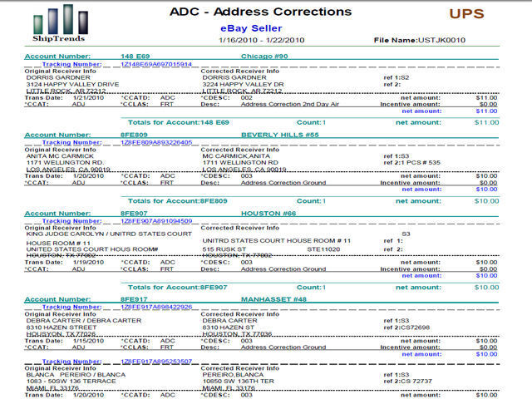Click corrected address 1711 WELLINGTON RD
Viewport: 532px width, 399px height.
(x=240, y=163)
